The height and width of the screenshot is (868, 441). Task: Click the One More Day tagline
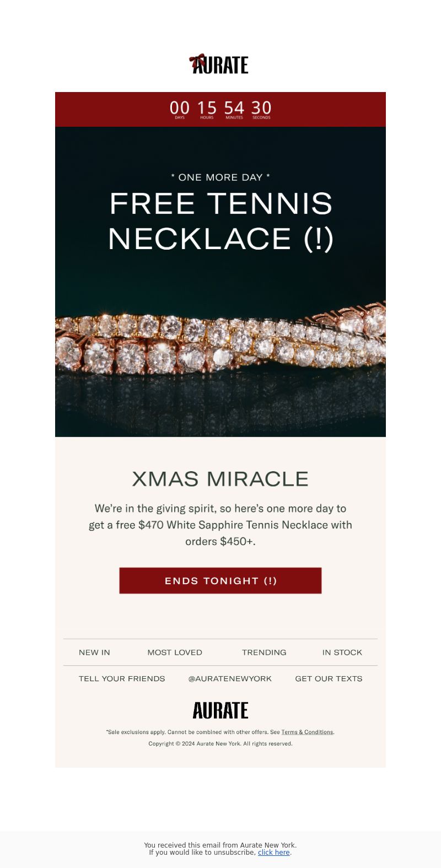point(220,177)
